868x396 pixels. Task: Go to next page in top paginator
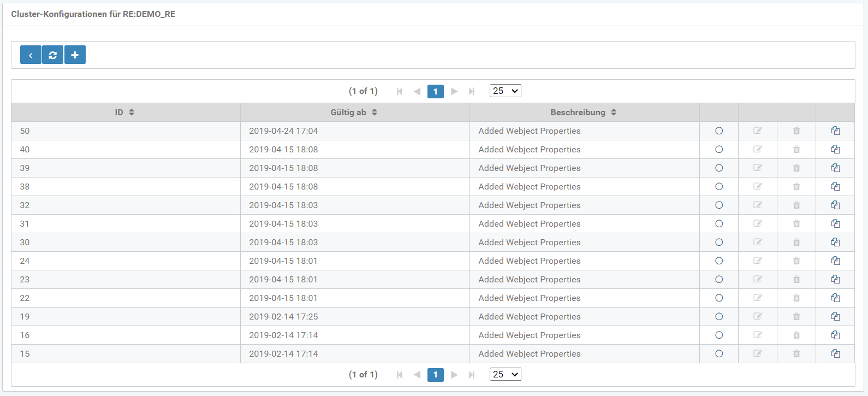pyautogui.click(x=454, y=92)
